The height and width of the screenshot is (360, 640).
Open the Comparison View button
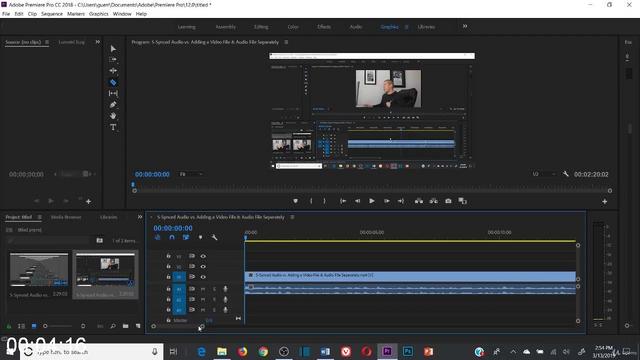click(x=462, y=201)
